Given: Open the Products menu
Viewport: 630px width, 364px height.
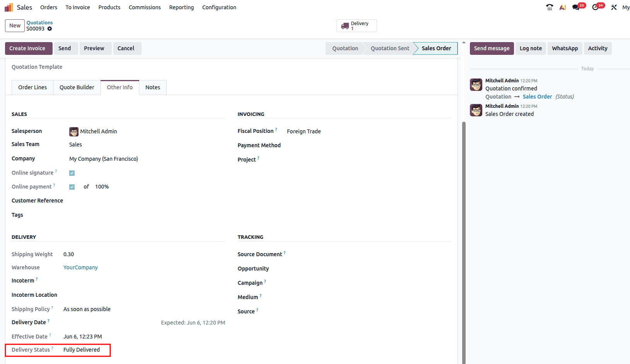Looking at the screenshot, I should click(109, 7).
